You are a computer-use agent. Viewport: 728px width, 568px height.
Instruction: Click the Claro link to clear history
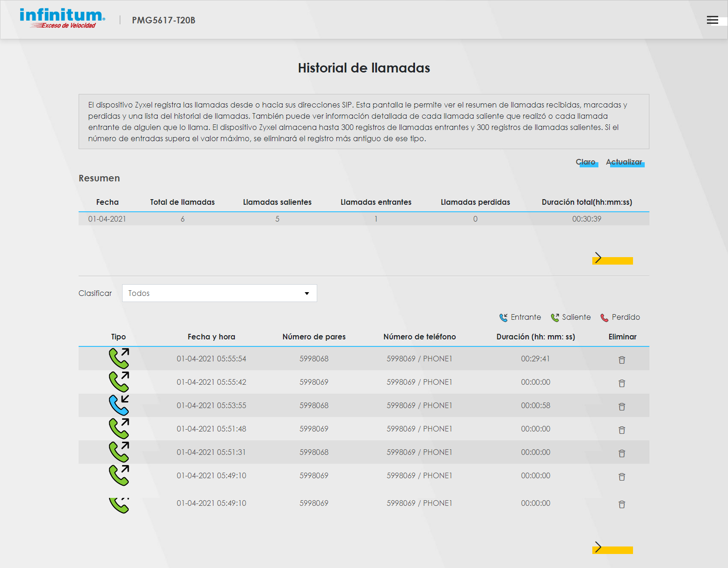(x=585, y=162)
